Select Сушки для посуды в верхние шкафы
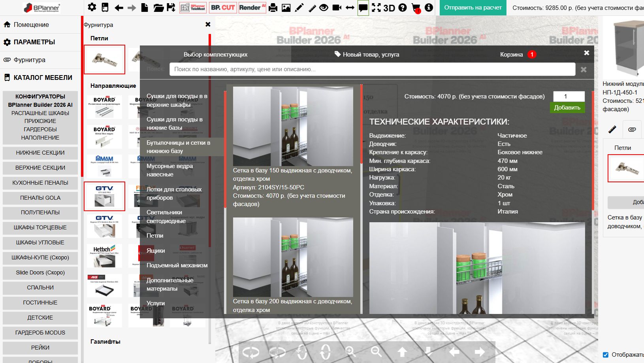Screen dimensions: 644x363 pyautogui.click(x=181, y=100)
